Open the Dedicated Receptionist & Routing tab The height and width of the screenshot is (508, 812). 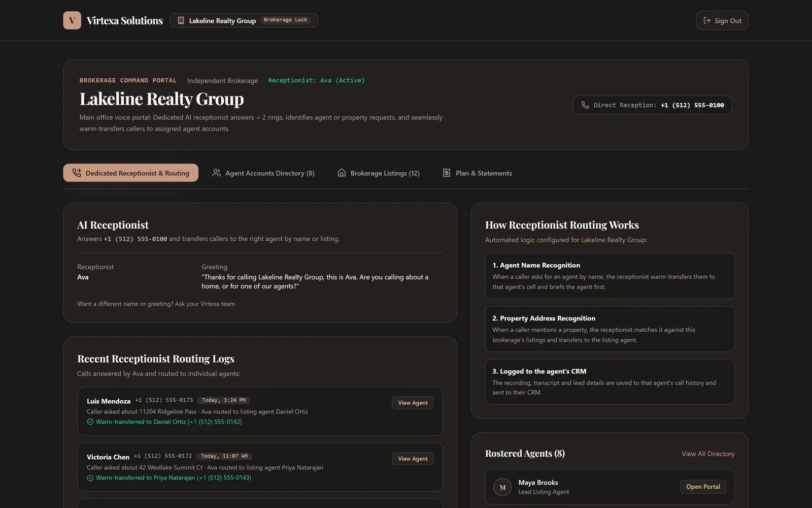(130, 173)
